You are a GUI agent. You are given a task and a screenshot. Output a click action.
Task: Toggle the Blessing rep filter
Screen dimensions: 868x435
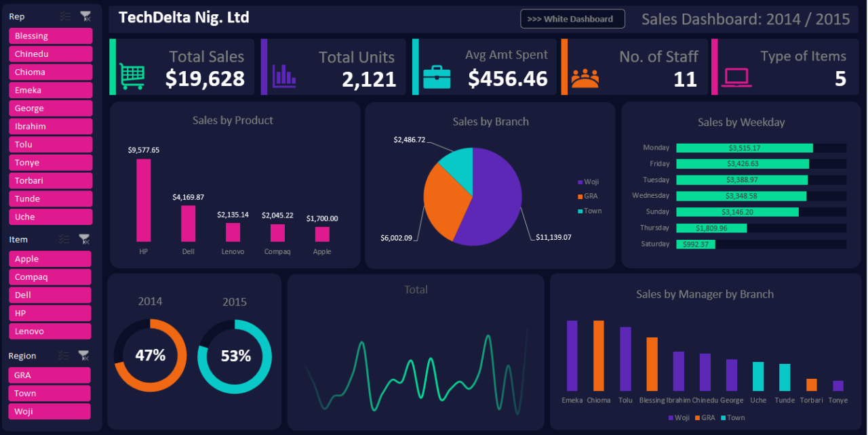pyautogui.click(x=50, y=36)
